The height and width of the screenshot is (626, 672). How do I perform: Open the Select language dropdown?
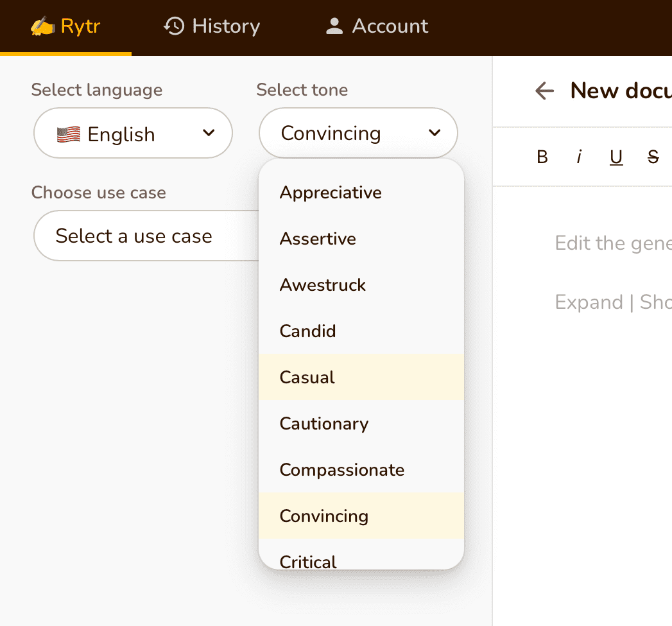click(133, 134)
